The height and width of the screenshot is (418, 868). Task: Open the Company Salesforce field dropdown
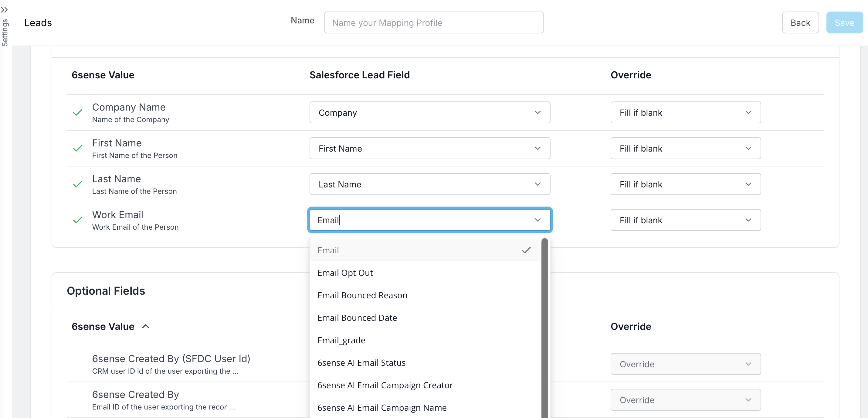click(x=430, y=112)
